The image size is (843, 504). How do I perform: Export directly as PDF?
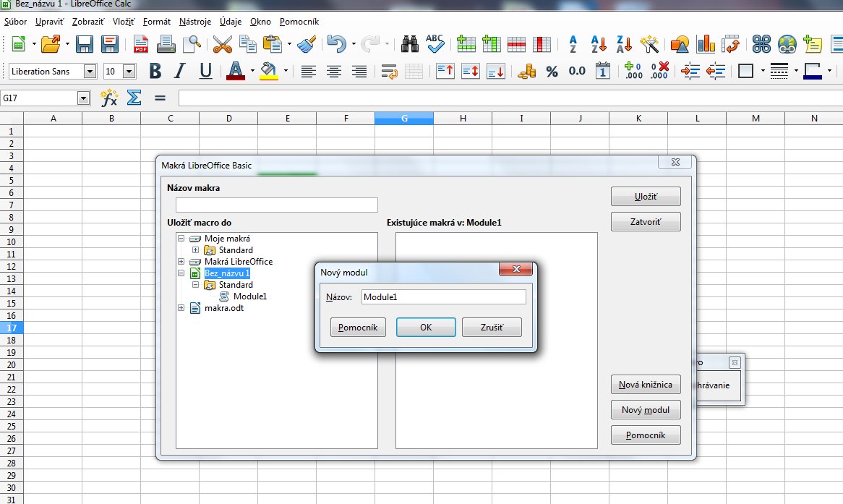point(141,44)
